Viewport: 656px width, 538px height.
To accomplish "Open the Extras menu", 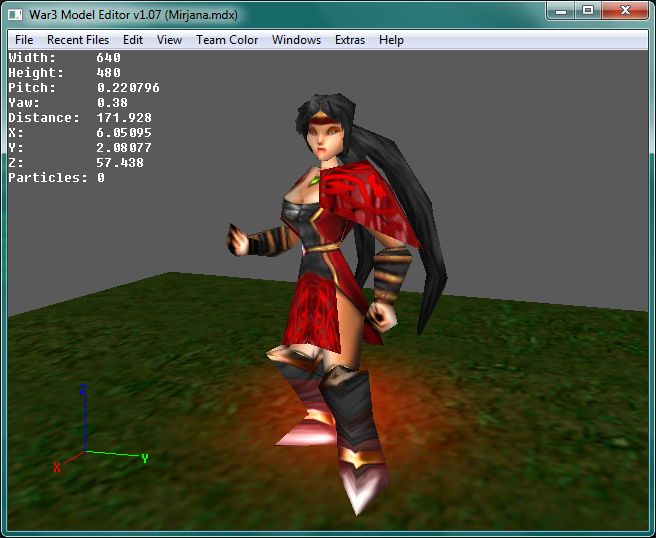I will (350, 40).
